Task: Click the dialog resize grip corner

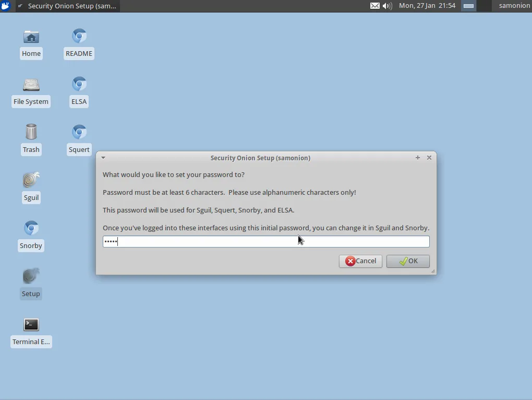Action: pos(433,271)
